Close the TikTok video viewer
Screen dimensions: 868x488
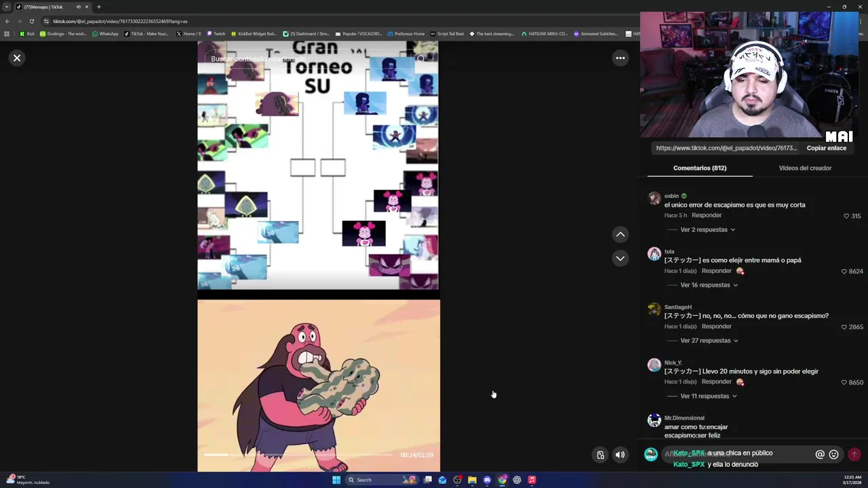point(17,58)
